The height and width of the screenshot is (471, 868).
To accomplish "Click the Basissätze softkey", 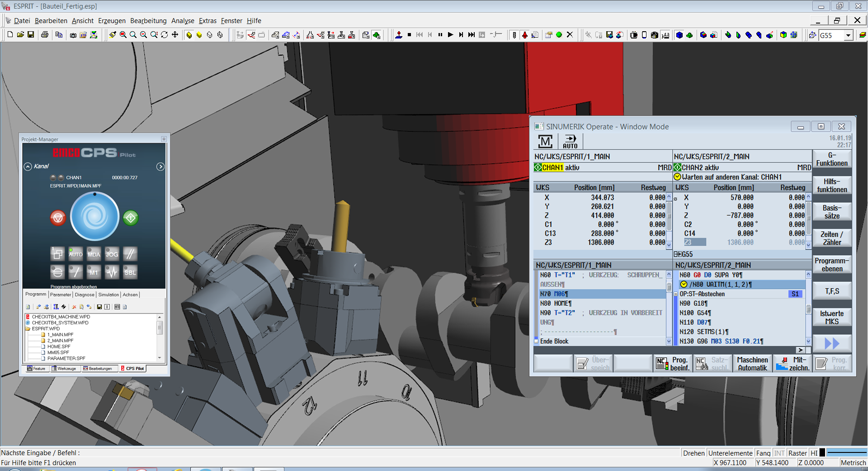I will click(832, 212).
